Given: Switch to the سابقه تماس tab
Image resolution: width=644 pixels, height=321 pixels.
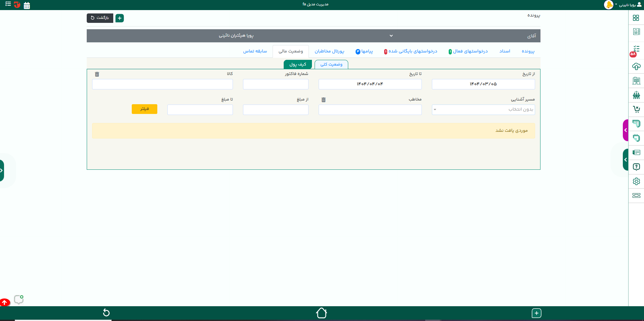Looking at the screenshot, I should tap(255, 51).
